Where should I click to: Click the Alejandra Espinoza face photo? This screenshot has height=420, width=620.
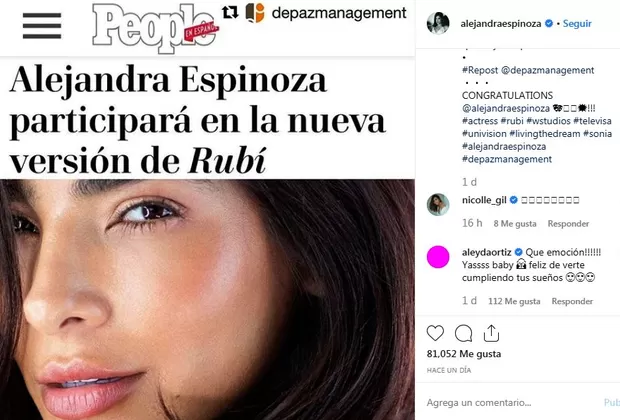click(x=207, y=299)
